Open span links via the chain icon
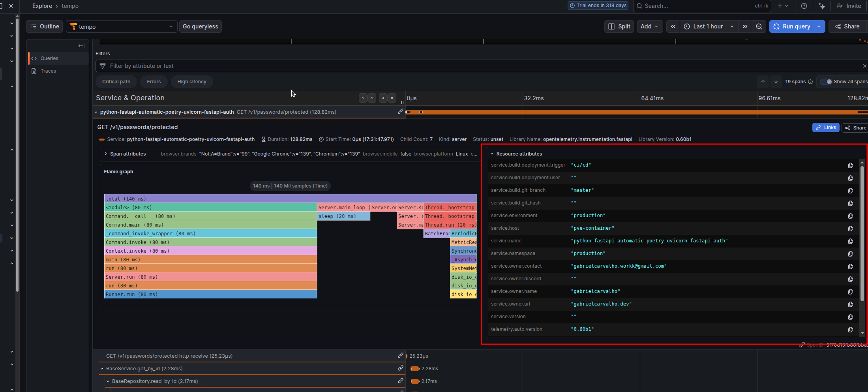 [826, 127]
